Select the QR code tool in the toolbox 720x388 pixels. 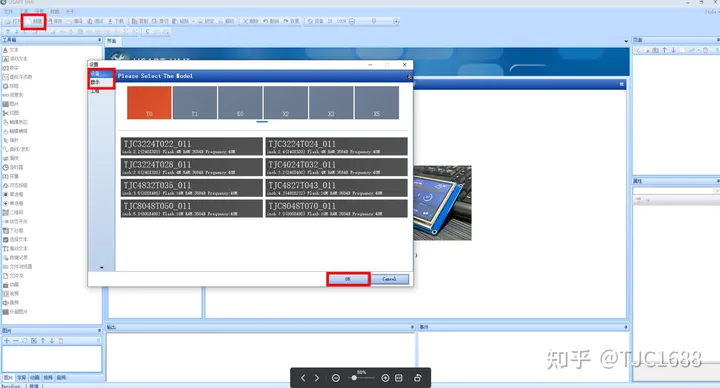pyautogui.click(x=13, y=212)
